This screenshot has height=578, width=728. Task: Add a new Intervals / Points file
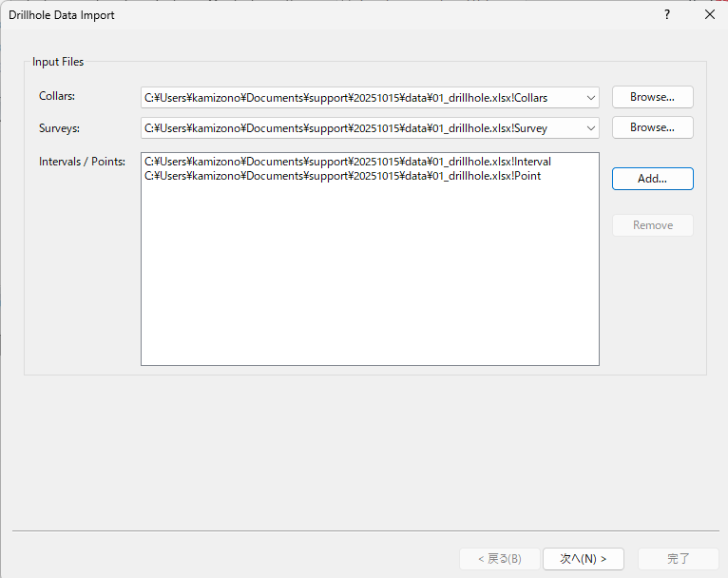point(652,179)
